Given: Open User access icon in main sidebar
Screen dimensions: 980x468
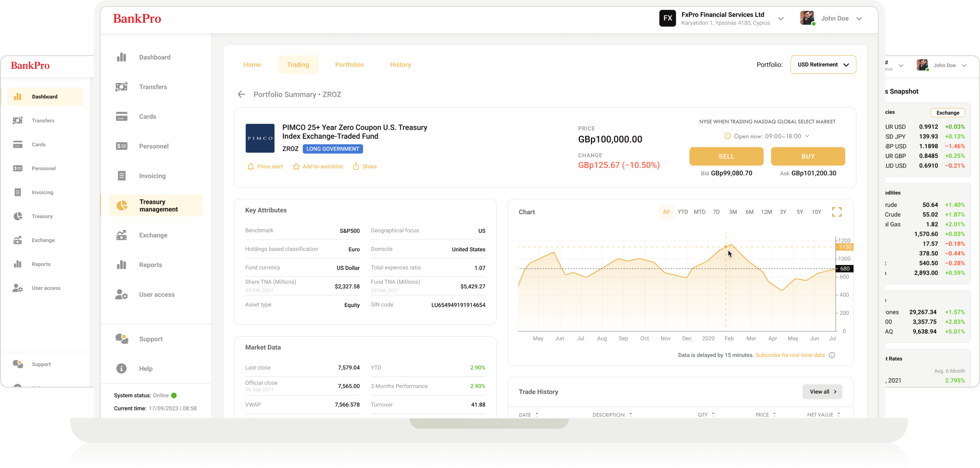Looking at the screenshot, I should 121,294.
